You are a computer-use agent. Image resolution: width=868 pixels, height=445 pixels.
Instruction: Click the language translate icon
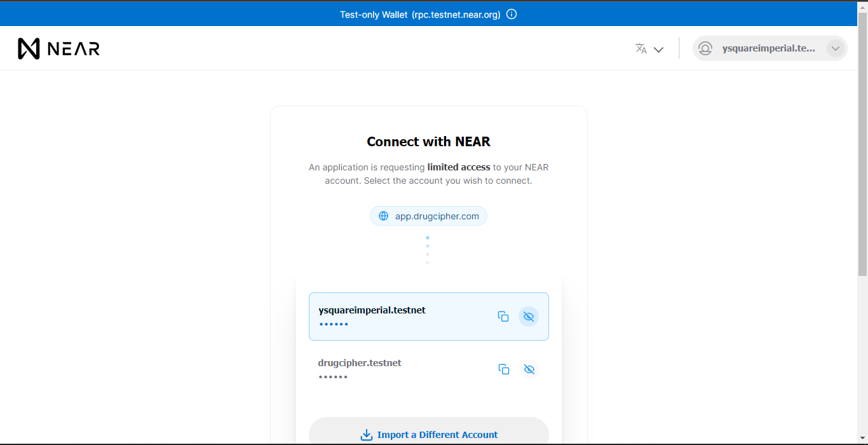[641, 48]
